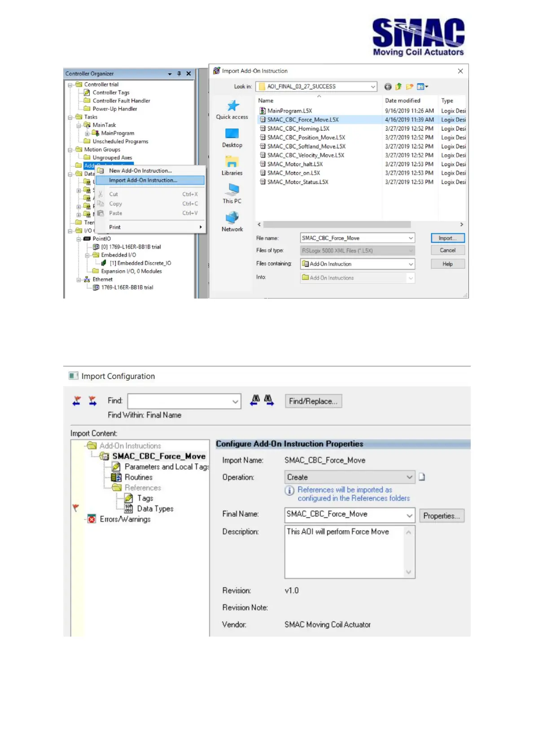Collapse the Tasks tree node
This screenshot has height=756, width=534.
click(x=70, y=118)
